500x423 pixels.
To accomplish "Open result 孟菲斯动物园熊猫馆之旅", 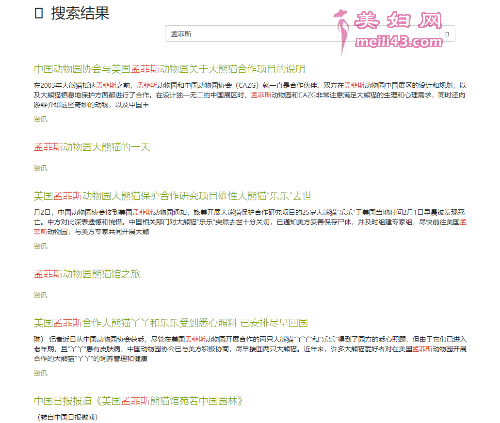I will (87, 274).
